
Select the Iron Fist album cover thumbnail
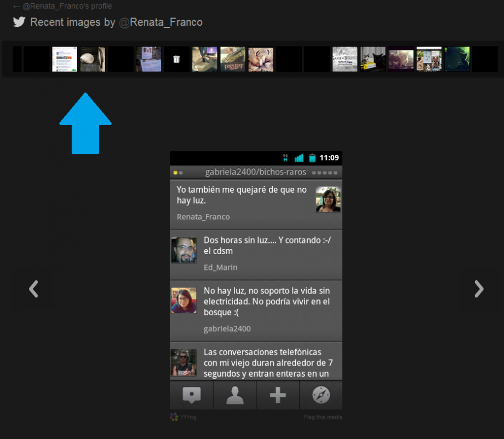tap(232, 59)
